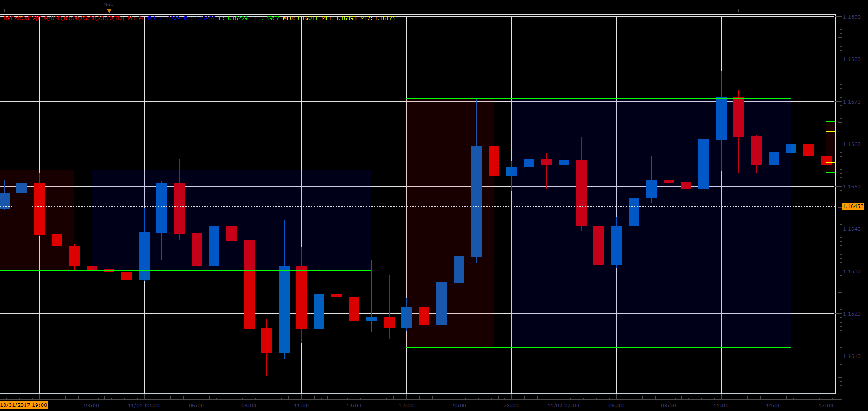Click the 1.1680 price axis label

852,59
